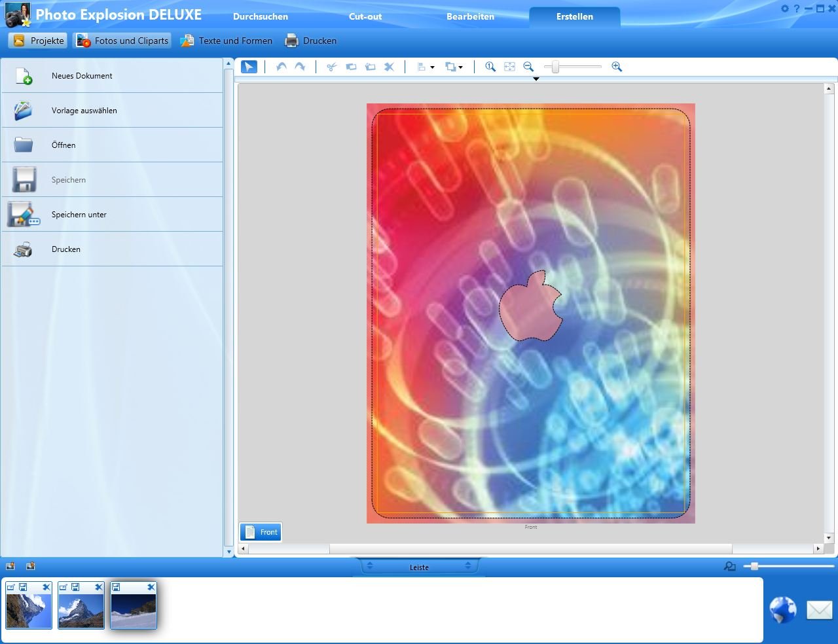
Task: Click Drucken in the sub-toolbar
Action: coord(311,41)
